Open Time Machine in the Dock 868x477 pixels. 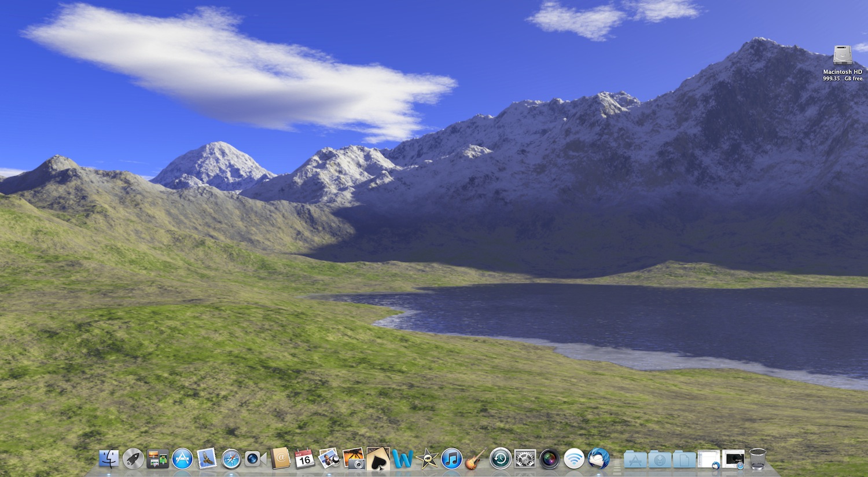coord(501,459)
